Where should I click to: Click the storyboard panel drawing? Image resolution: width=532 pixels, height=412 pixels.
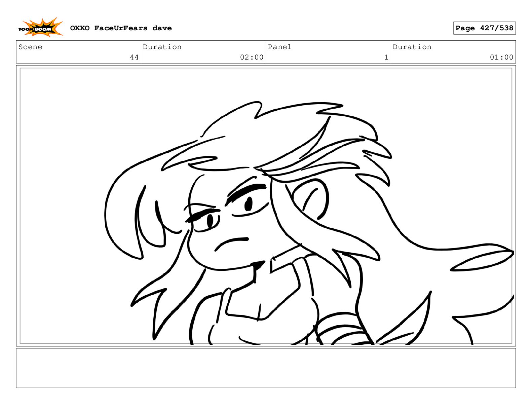pyautogui.click(x=266, y=206)
